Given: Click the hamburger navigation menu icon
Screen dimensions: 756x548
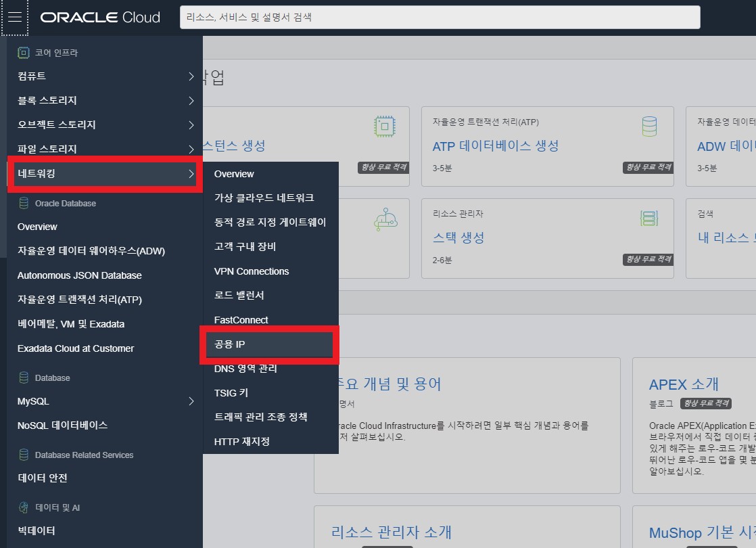Looking at the screenshot, I should 15,17.
